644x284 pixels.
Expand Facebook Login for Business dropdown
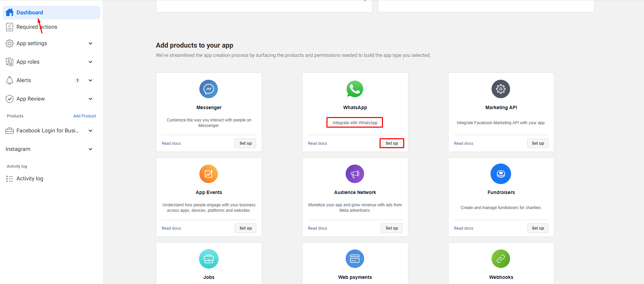point(90,131)
